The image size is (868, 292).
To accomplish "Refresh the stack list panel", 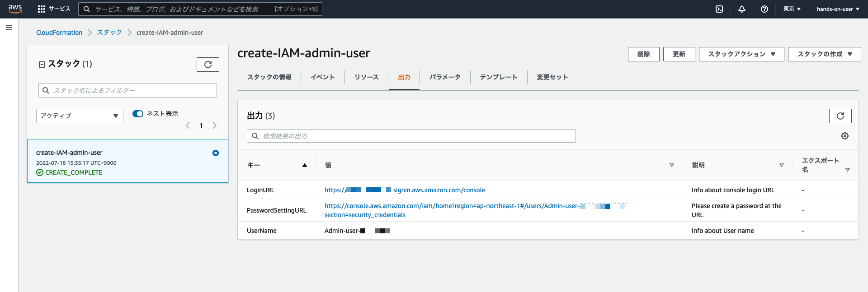I will [208, 65].
